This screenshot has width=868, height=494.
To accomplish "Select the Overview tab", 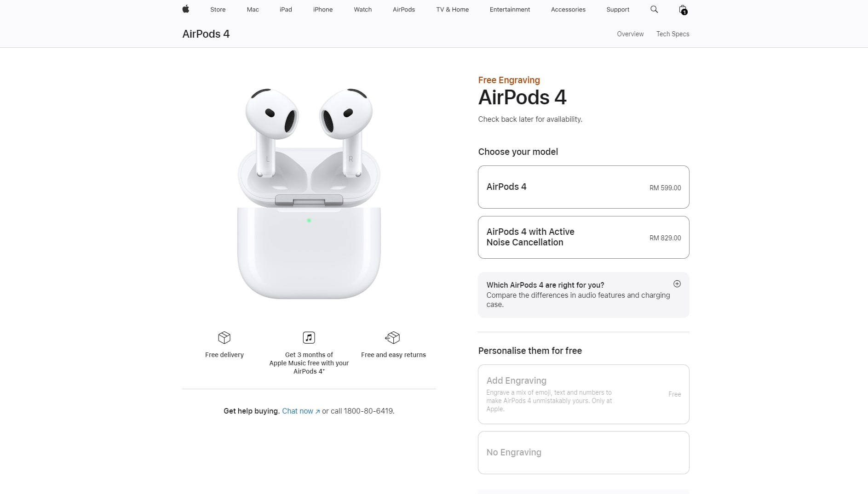I will (x=630, y=34).
